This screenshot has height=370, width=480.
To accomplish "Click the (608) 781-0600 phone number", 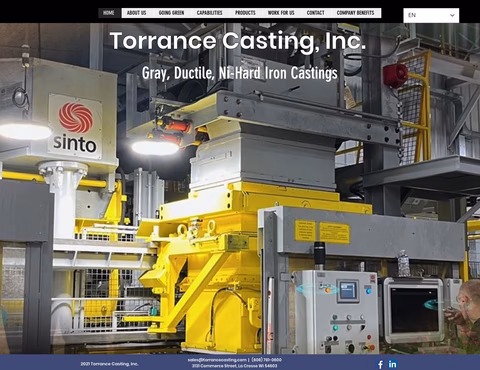I will click(267, 360).
